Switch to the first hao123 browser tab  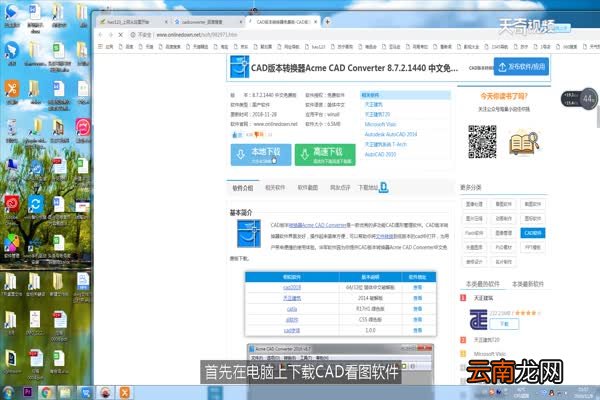click(132, 22)
